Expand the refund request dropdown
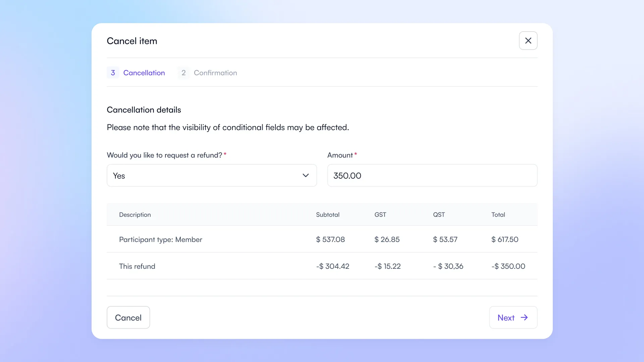This screenshot has width=644, height=362. 212,175
